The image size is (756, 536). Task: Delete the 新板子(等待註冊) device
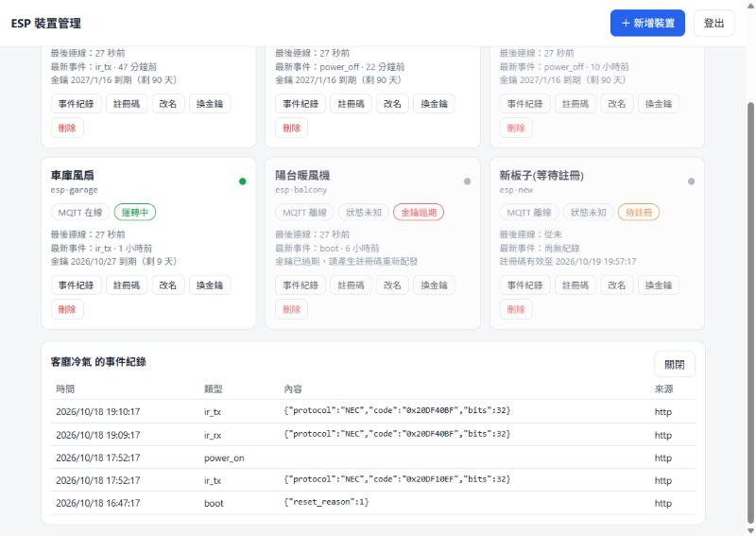tap(516, 309)
